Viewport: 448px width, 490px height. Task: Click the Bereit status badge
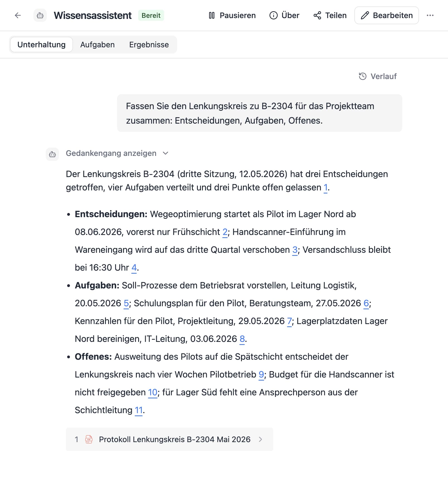tap(151, 15)
